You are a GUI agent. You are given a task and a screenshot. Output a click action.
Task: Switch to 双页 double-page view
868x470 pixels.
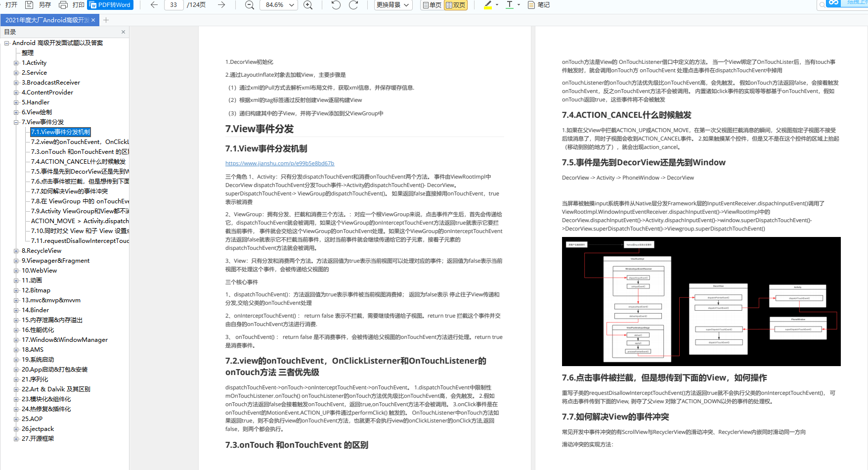point(456,5)
